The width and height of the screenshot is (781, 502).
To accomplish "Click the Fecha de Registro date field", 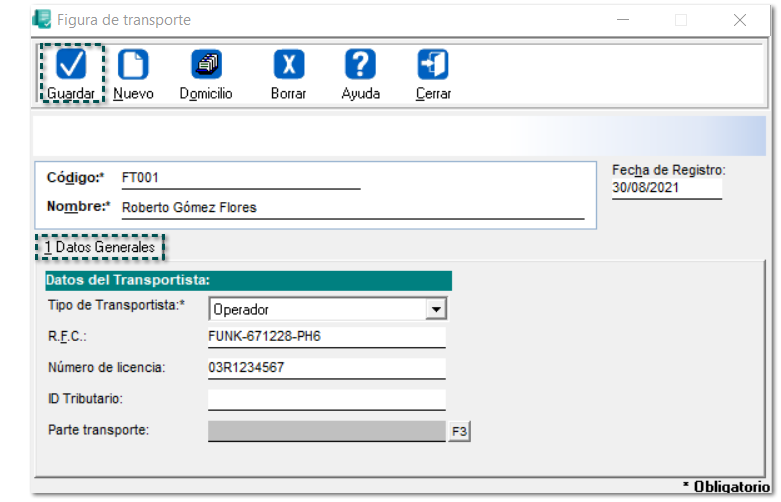I will (666, 188).
